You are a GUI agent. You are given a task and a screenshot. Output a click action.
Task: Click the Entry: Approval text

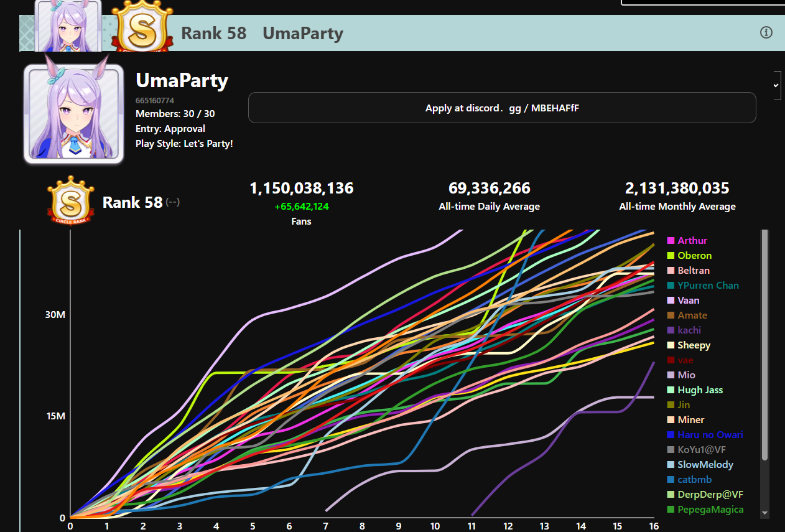(x=170, y=129)
